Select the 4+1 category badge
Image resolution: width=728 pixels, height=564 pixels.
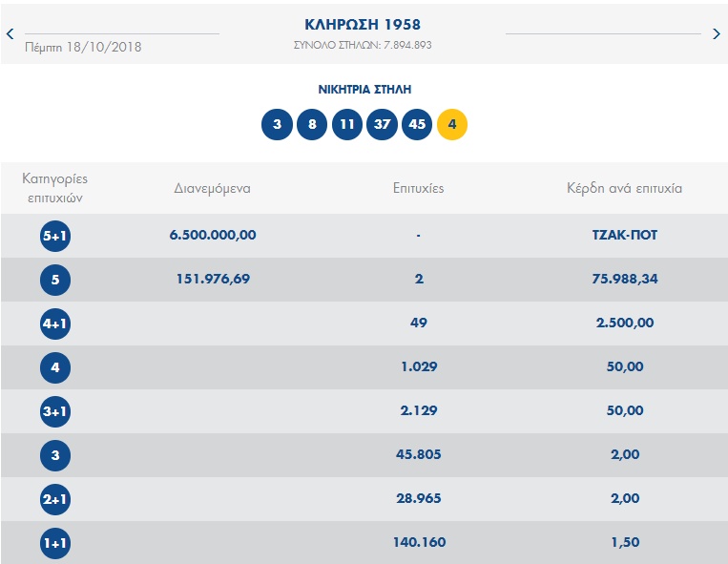55,324
